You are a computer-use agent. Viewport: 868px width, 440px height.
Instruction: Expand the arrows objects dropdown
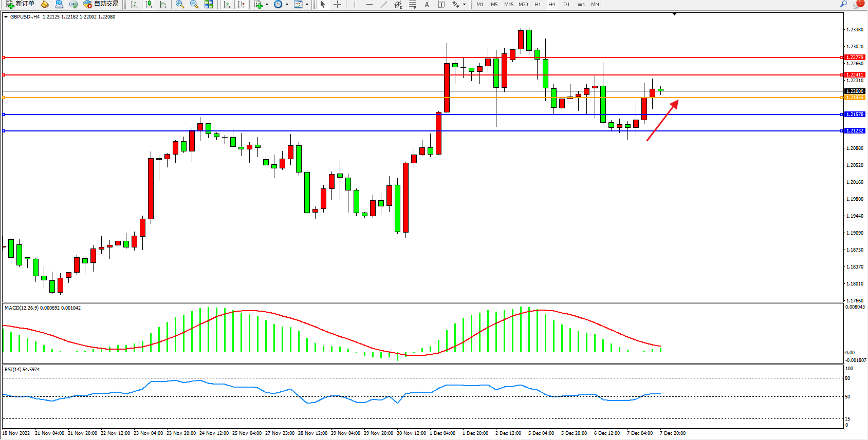[464, 4]
